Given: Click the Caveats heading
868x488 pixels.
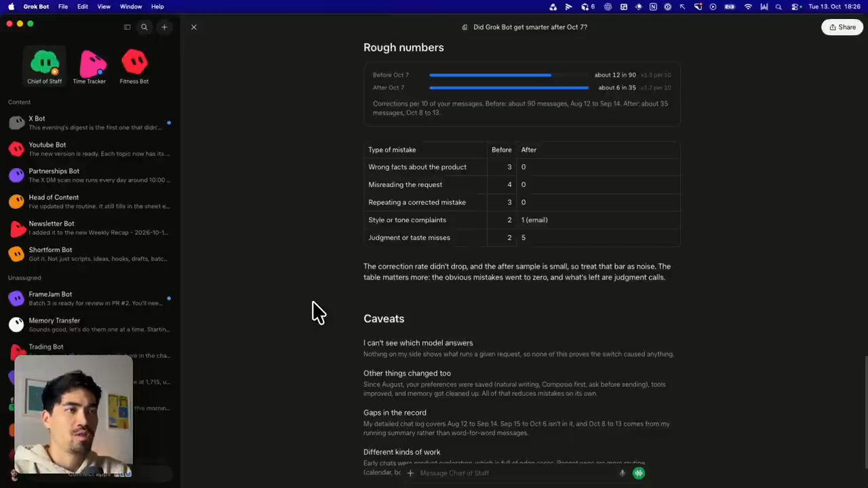Looking at the screenshot, I should [384, 319].
